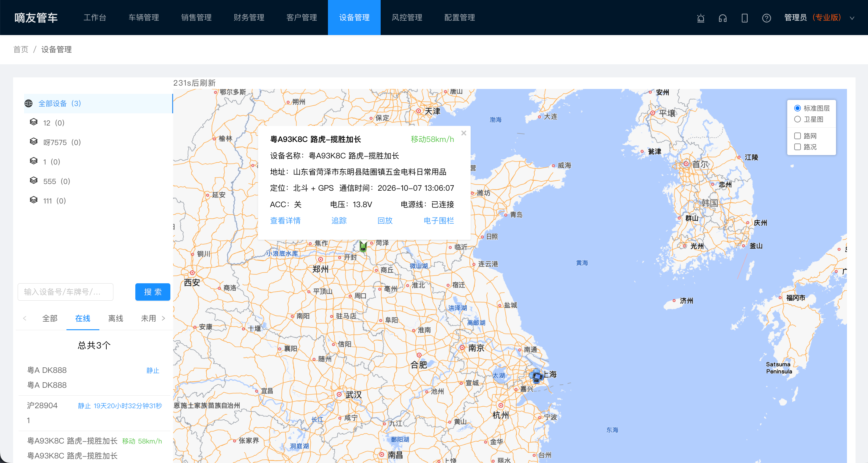Click the layers icon beside group 111
This screenshot has height=463, width=868.
point(34,200)
